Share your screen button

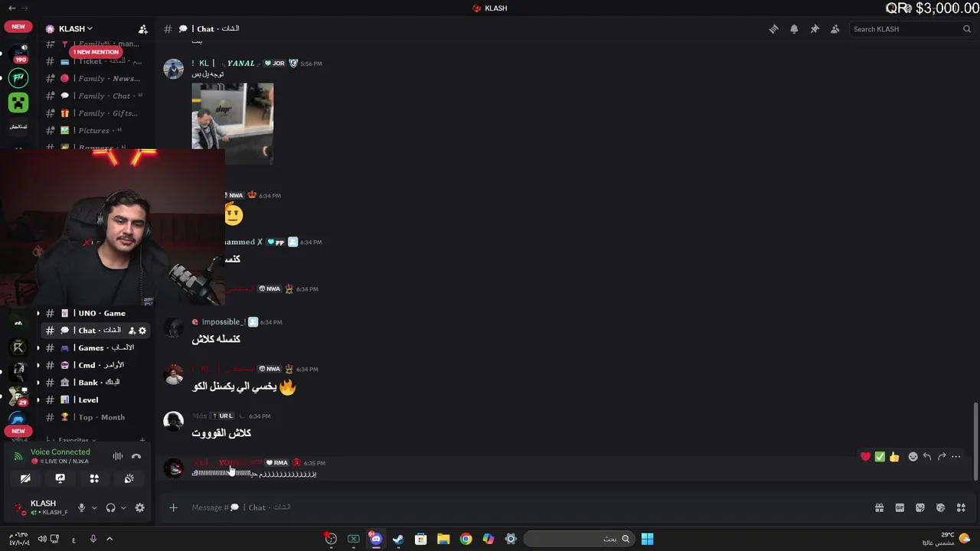60,478
